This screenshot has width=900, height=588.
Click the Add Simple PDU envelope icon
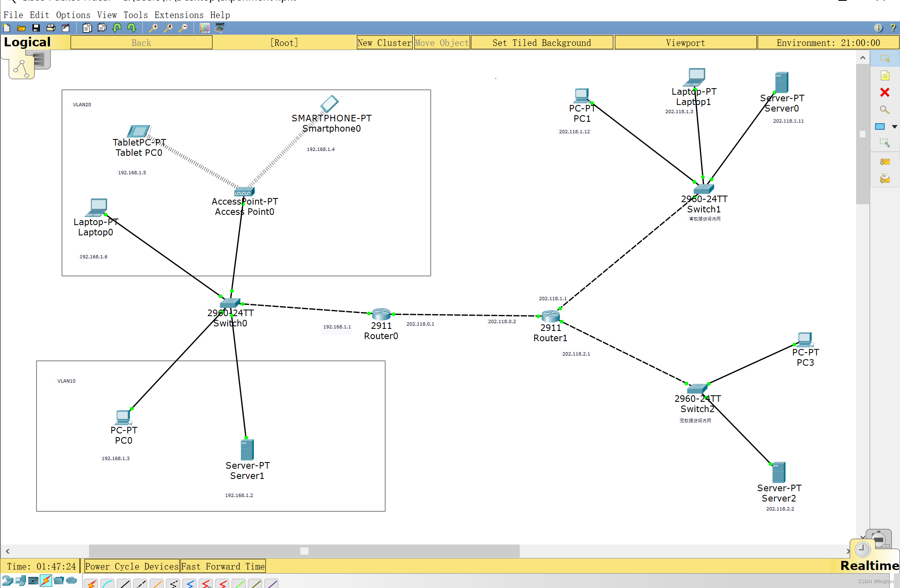point(884,162)
